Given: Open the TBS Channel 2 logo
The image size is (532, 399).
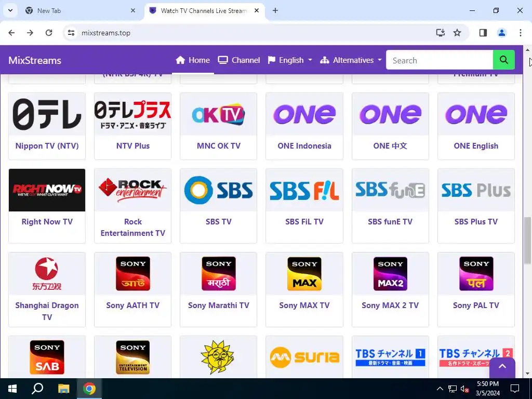Looking at the screenshot, I should (476, 357).
